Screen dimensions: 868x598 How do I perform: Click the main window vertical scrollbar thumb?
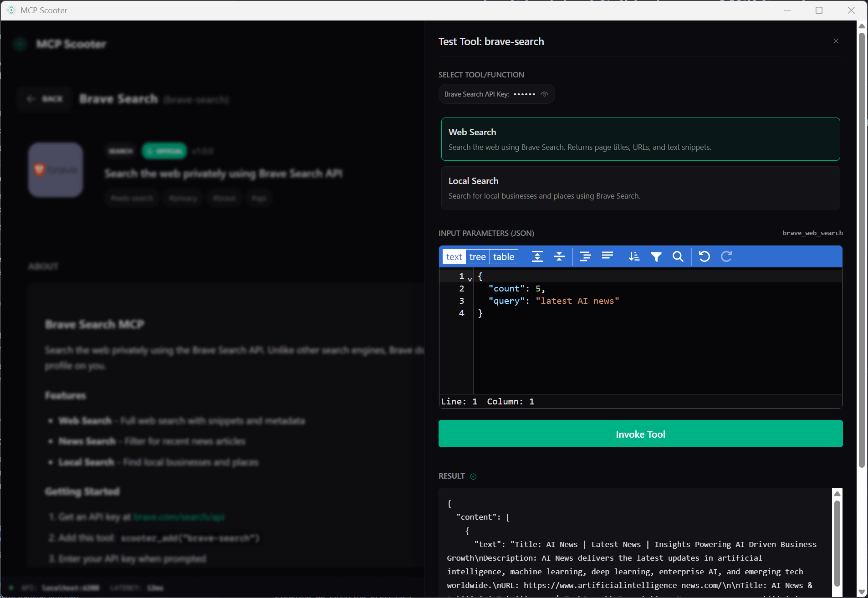coord(862,250)
